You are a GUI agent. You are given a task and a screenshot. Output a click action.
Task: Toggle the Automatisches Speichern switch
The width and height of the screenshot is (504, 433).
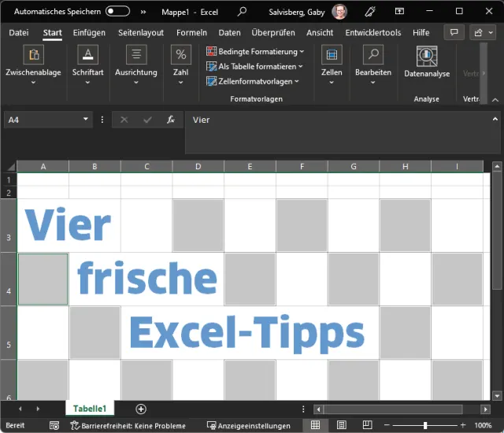(117, 12)
